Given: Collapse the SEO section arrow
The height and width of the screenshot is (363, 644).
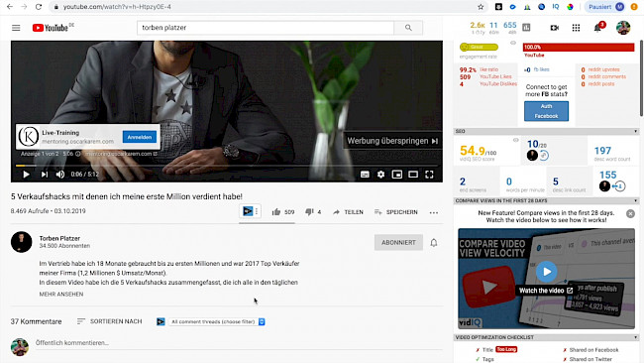Looking at the screenshot, I should tap(635, 132).
